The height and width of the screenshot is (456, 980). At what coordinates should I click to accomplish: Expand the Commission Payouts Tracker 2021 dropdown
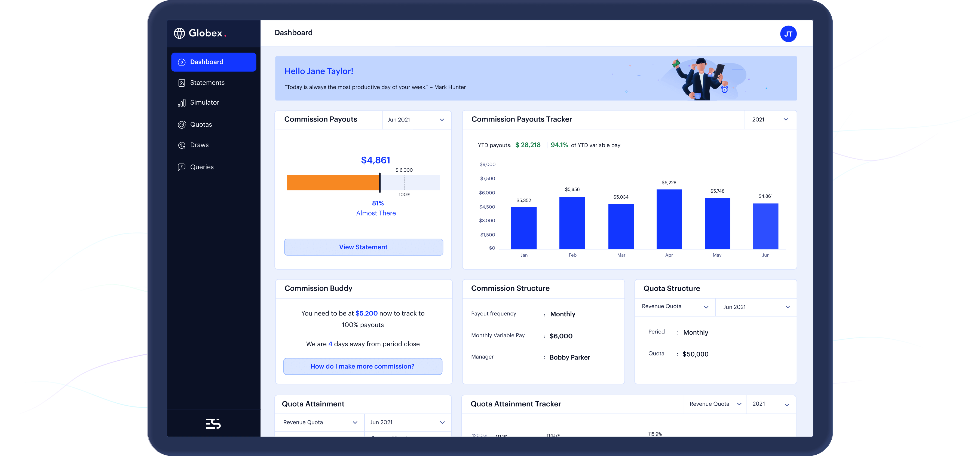click(x=770, y=120)
